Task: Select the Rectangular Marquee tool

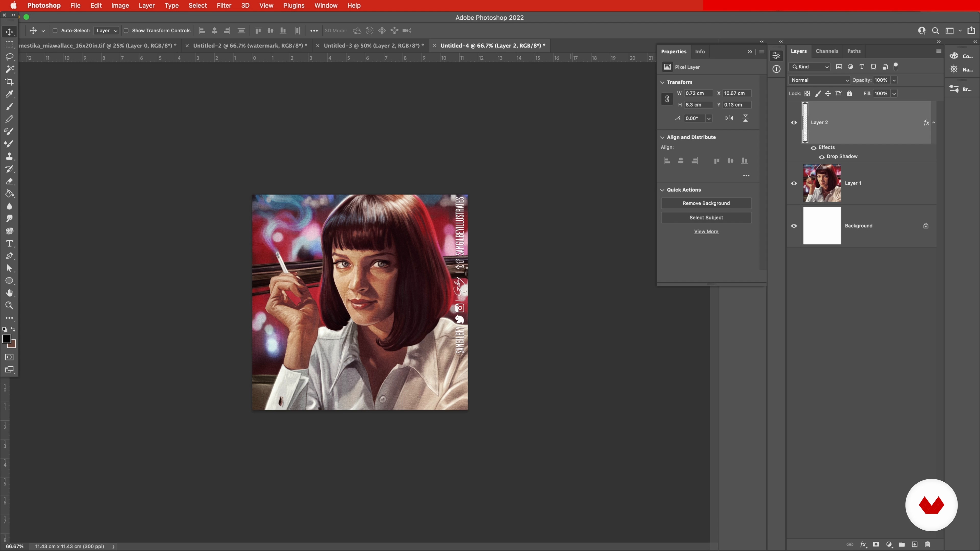Action: coord(9,44)
